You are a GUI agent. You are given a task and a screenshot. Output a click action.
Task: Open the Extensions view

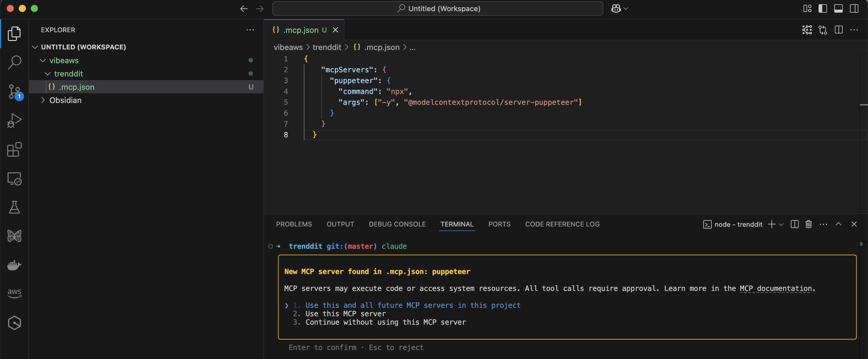(14, 149)
